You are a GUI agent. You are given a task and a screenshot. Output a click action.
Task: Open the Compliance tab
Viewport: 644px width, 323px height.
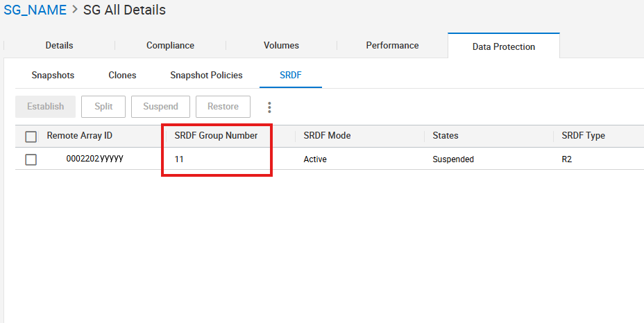click(x=170, y=46)
